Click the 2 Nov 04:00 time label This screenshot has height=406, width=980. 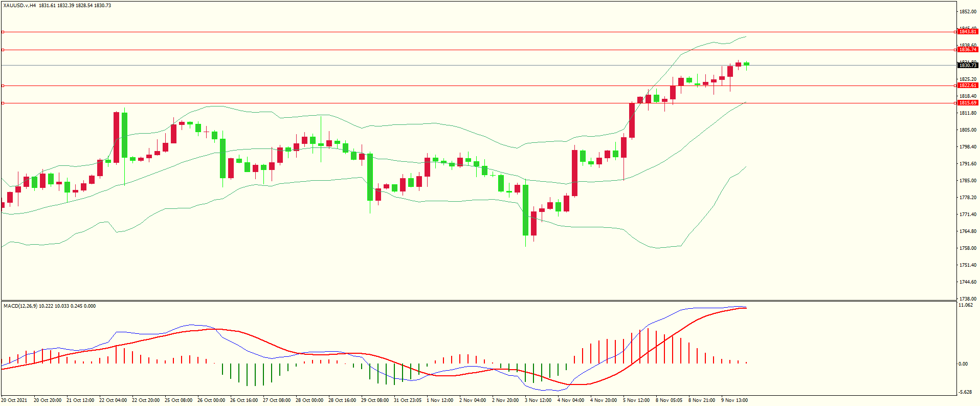[x=473, y=400]
